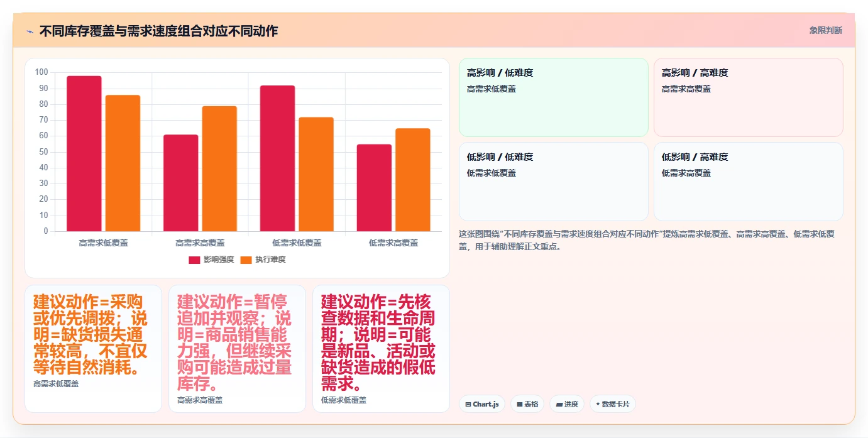This screenshot has height=438, width=868.
Task: Click 高需求高覆盖 caption under pink card
Action: pos(200,400)
